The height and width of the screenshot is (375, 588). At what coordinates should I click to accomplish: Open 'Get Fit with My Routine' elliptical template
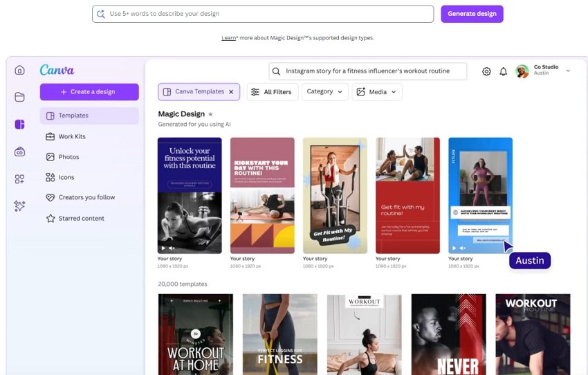click(x=335, y=195)
